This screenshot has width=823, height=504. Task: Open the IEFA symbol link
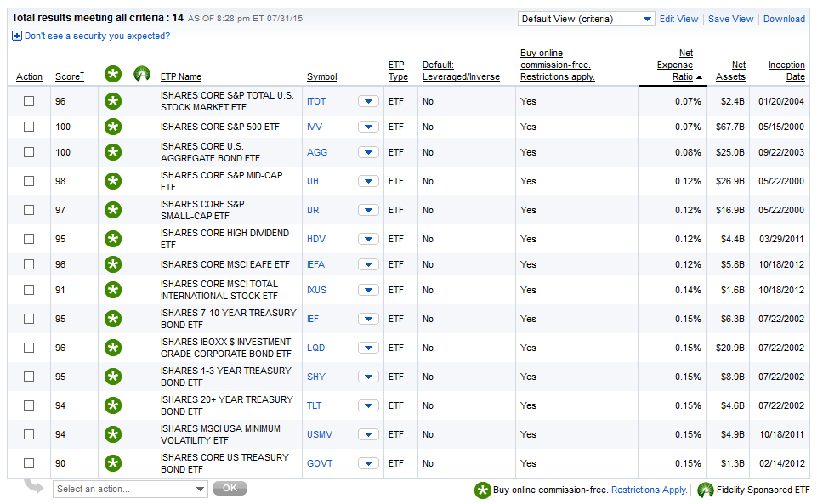pyautogui.click(x=315, y=264)
